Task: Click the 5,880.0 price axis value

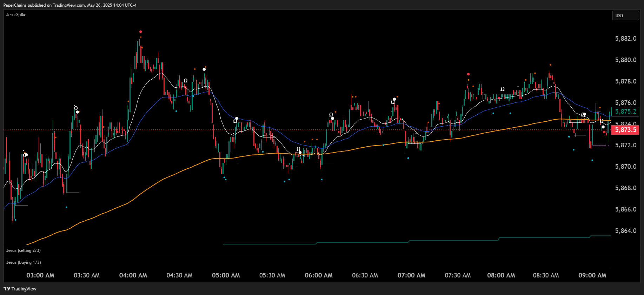Action: tap(625, 60)
